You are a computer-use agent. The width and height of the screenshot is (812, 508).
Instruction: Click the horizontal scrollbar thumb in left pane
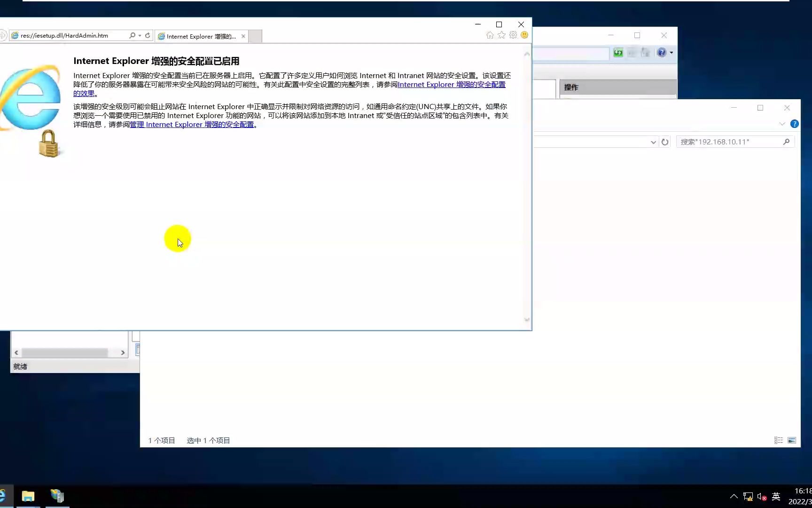tap(64, 352)
